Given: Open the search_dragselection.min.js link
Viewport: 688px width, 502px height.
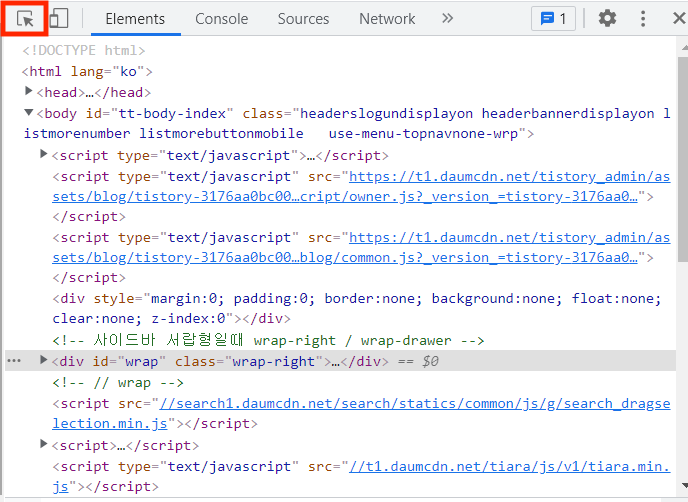Looking at the screenshot, I should (x=361, y=413).
